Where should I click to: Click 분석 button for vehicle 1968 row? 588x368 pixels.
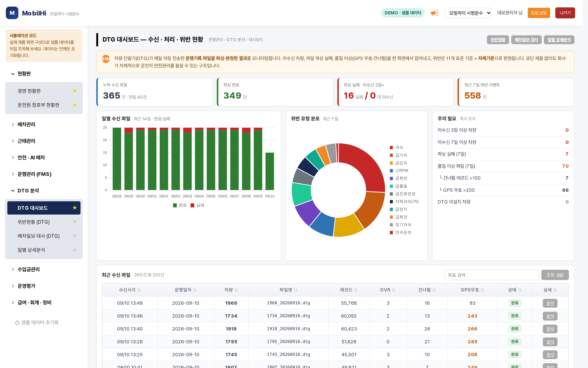pyautogui.click(x=550, y=303)
